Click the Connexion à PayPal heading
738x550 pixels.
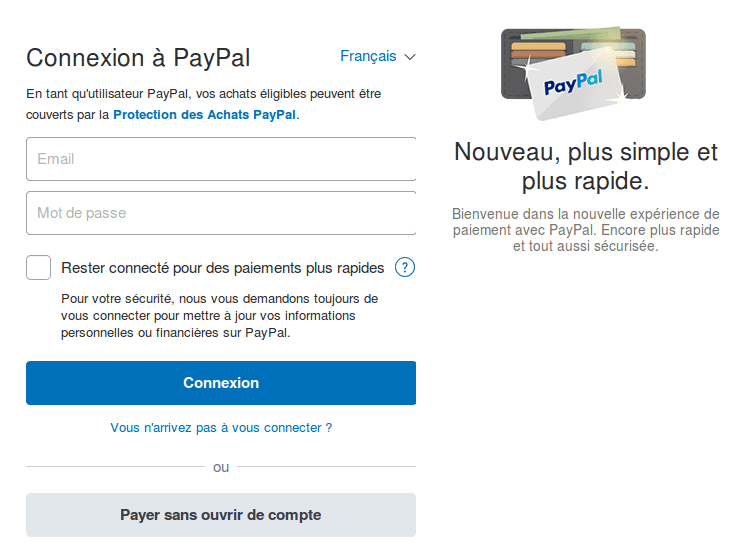138,58
